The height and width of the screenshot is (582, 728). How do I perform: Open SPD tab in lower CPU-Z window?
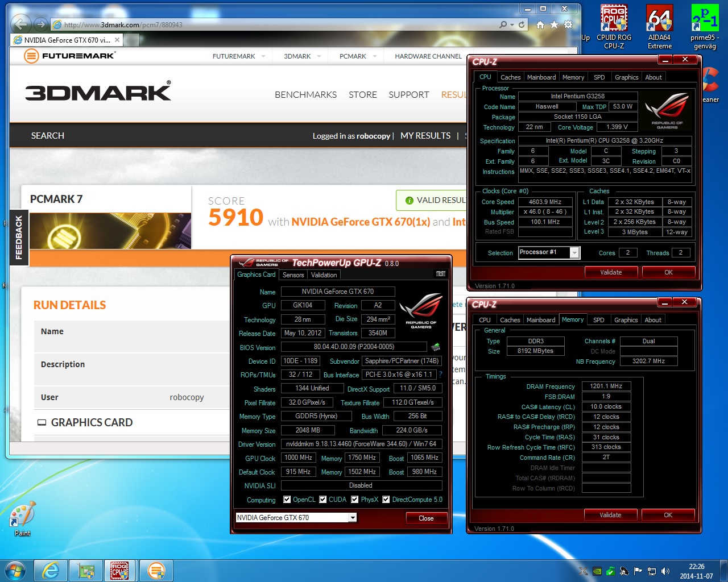599,320
